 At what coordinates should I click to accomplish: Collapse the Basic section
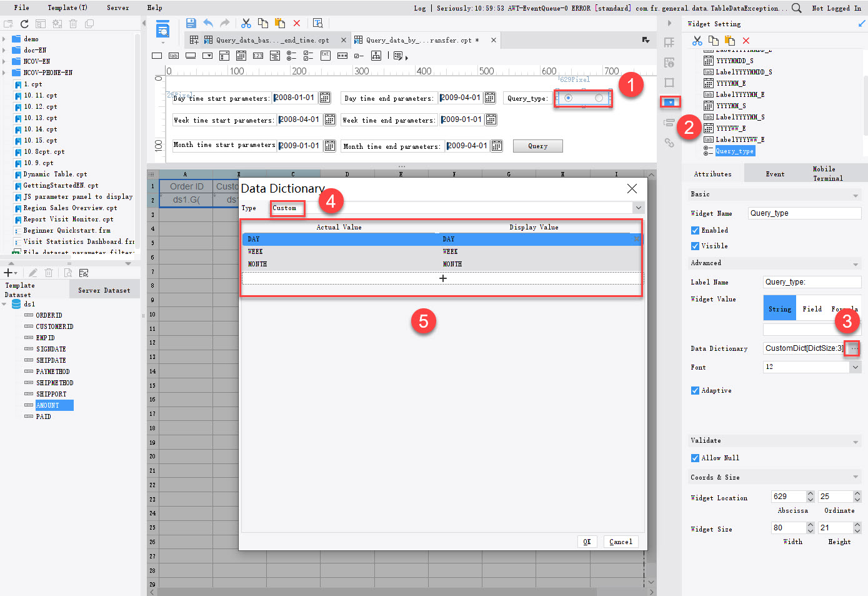click(856, 196)
